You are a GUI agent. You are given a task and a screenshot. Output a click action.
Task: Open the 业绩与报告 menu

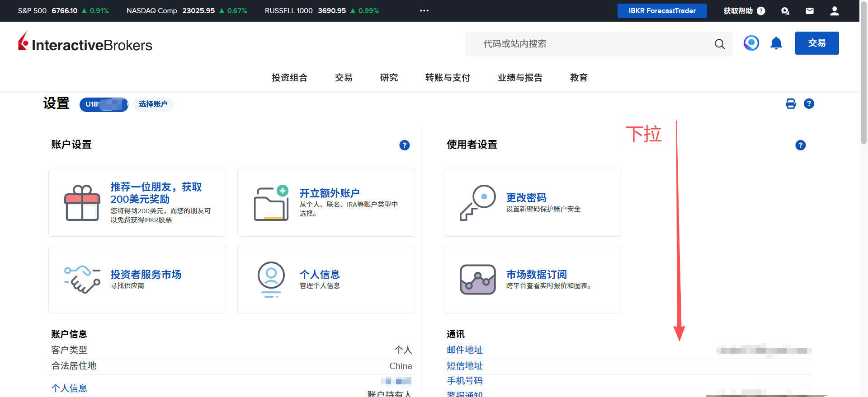[520, 78]
